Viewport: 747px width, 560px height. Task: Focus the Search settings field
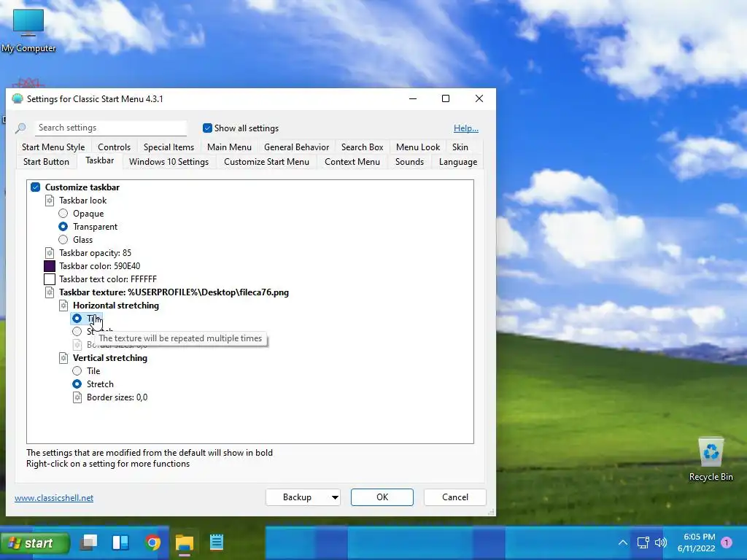[111, 128]
